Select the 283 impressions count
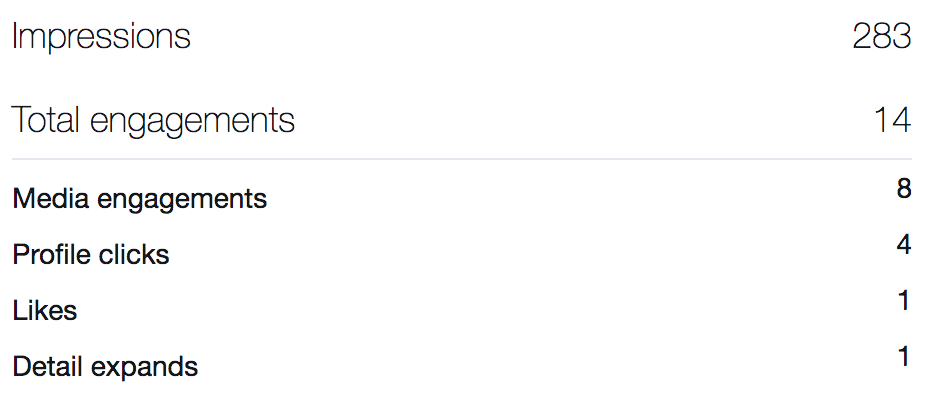Image resolution: width=934 pixels, height=408 pixels. point(881,37)
